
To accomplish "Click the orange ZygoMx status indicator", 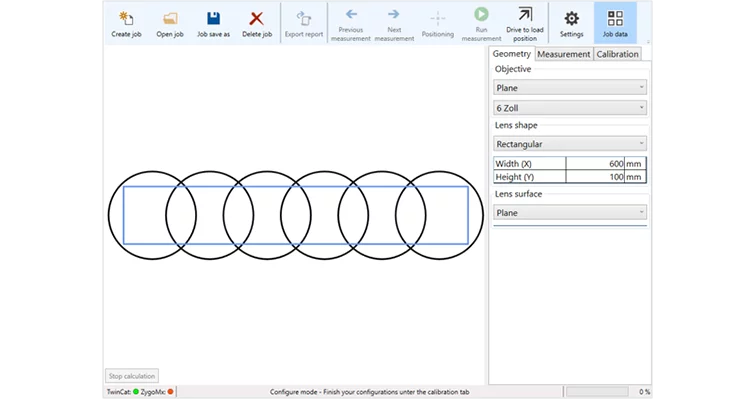I will [x=170, y=392].
